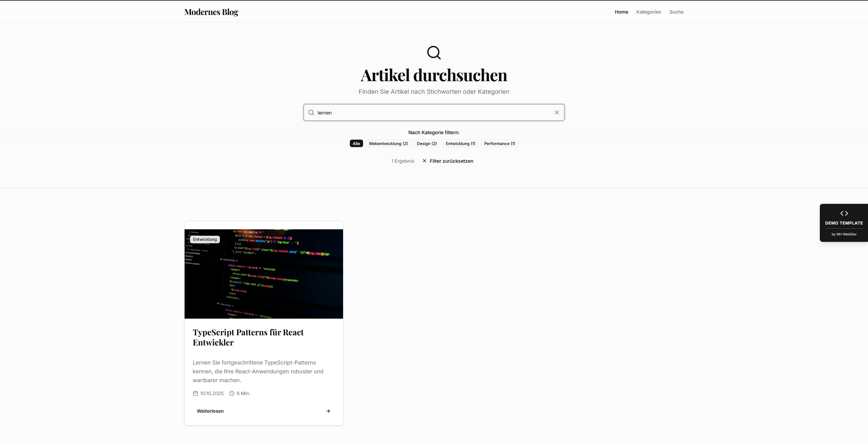The height and width of the screenshot is (444, 868).
Task: Choose the Entwicklung (1) category filter
Action: [460, 143]
